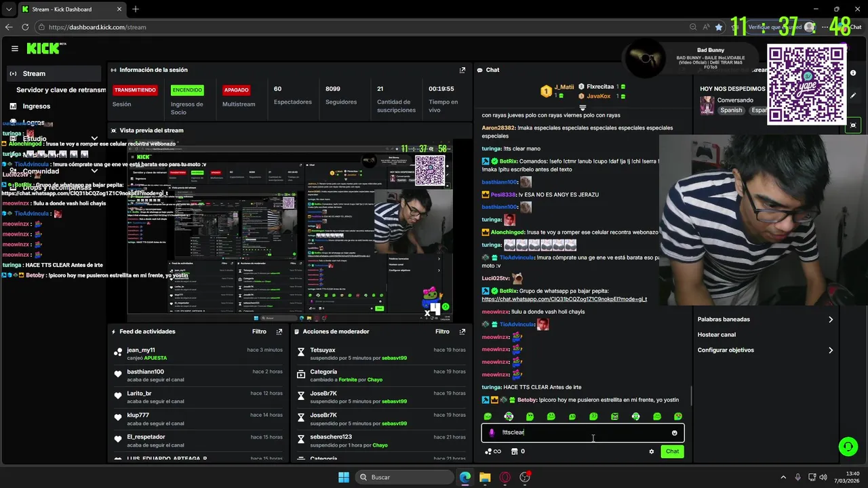Open chat settings gear icon
The width and height of the screenshot is (868, 488).
pyautogui.click(x=652, y=451)
